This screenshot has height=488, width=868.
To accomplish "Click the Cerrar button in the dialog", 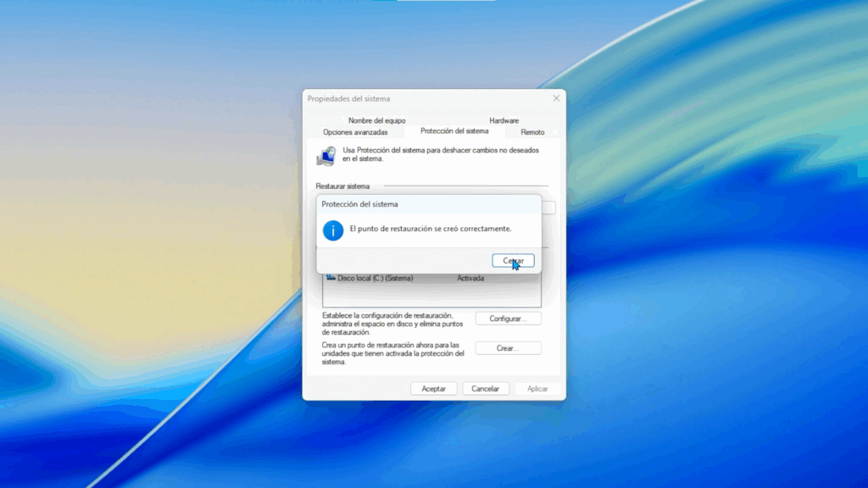I will pos(513,261).
